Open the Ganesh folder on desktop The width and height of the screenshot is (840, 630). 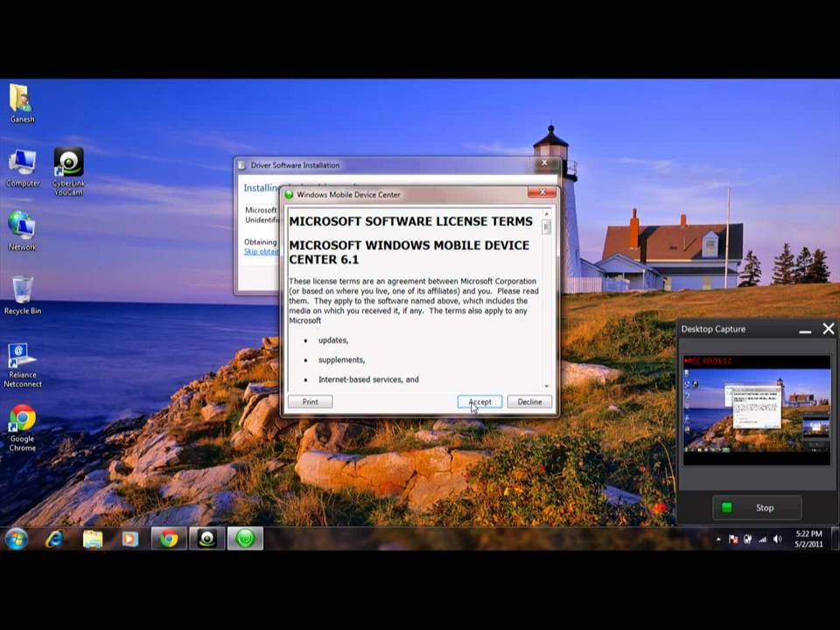[21, 103]
